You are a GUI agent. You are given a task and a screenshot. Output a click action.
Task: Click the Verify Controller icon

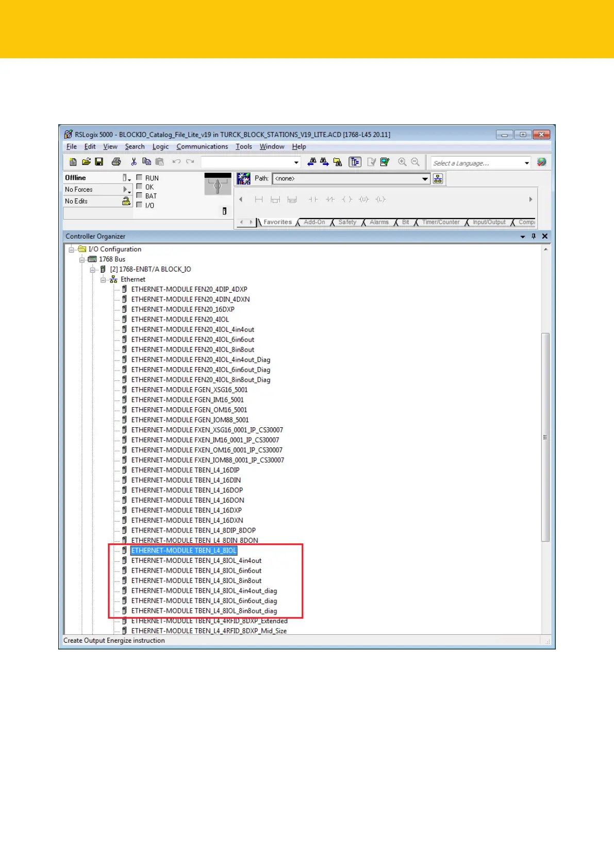click(385, 162)
